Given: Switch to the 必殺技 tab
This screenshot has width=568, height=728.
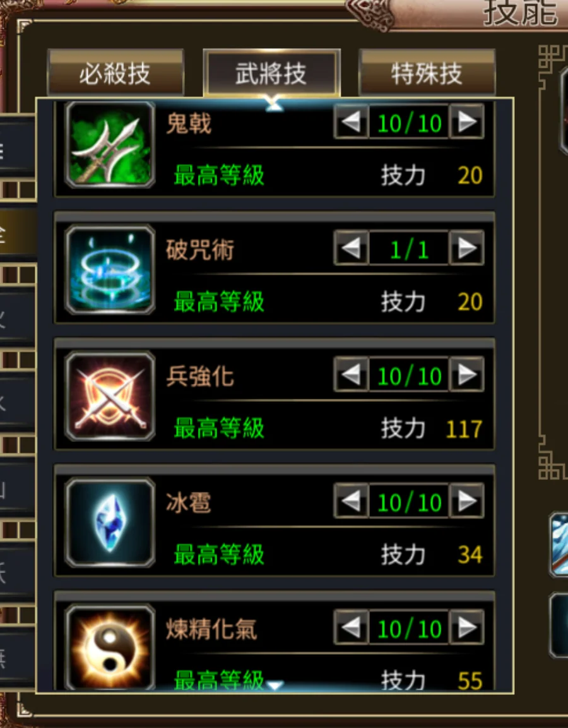Looking at the screenshot, I should (115, 73).
